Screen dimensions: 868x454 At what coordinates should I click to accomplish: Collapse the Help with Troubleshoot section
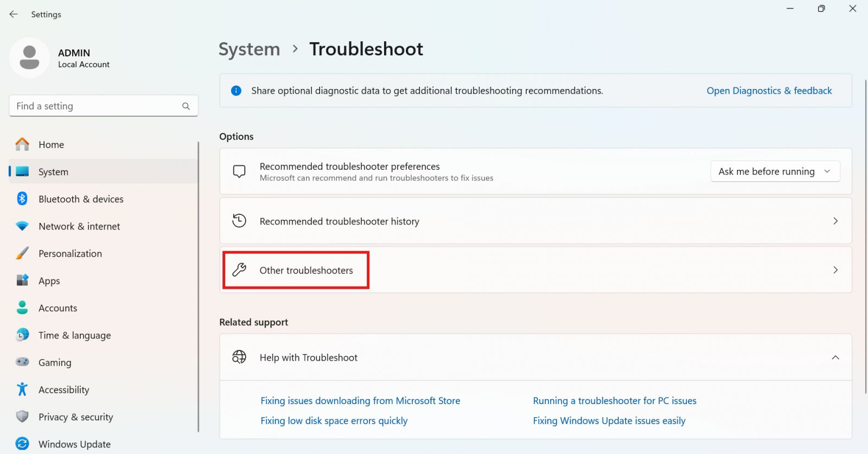835,357
